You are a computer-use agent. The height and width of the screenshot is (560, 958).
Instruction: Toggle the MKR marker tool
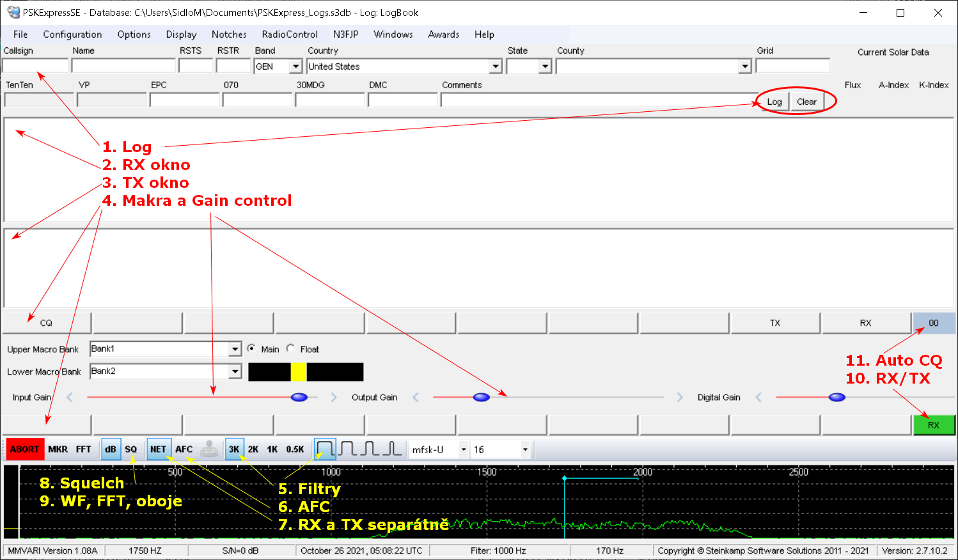pos(58,449)
